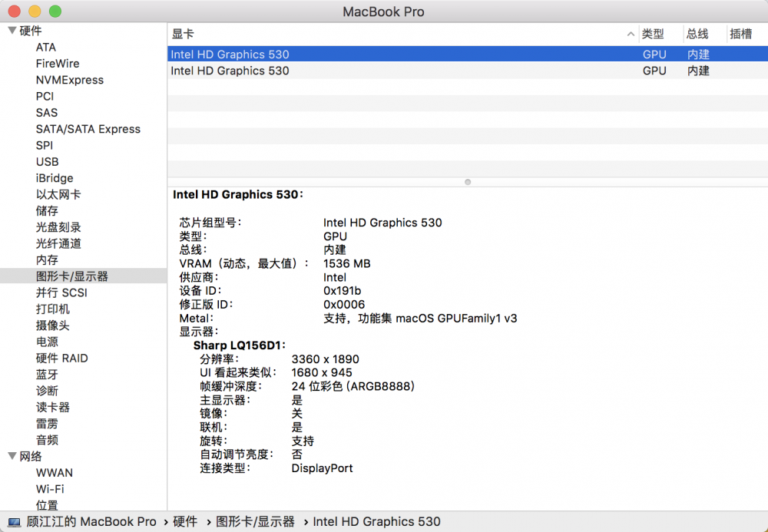Image resolution: width=768 pixels, height=532 pixels.
Task: Select SAS in the sidebar
Action: click(47, 113)
